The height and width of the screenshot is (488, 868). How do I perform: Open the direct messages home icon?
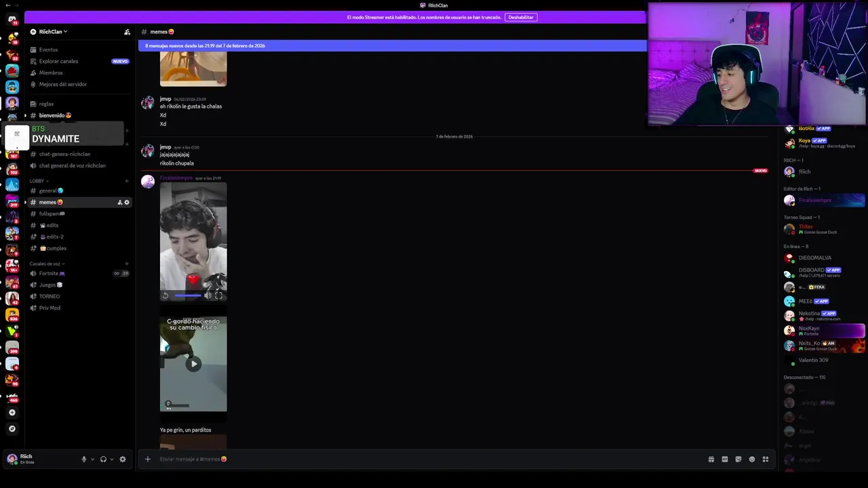pyautogui.click(x=12, y=19)
